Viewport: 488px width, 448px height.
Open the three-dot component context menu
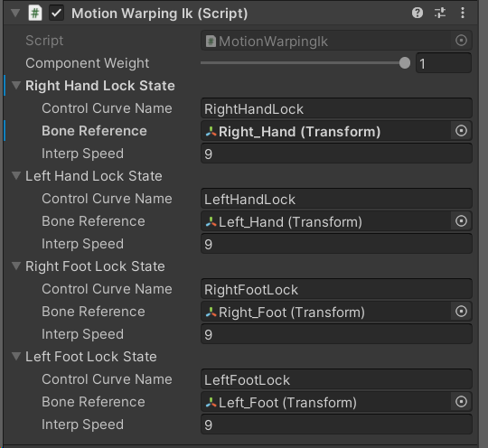[463, 13]
